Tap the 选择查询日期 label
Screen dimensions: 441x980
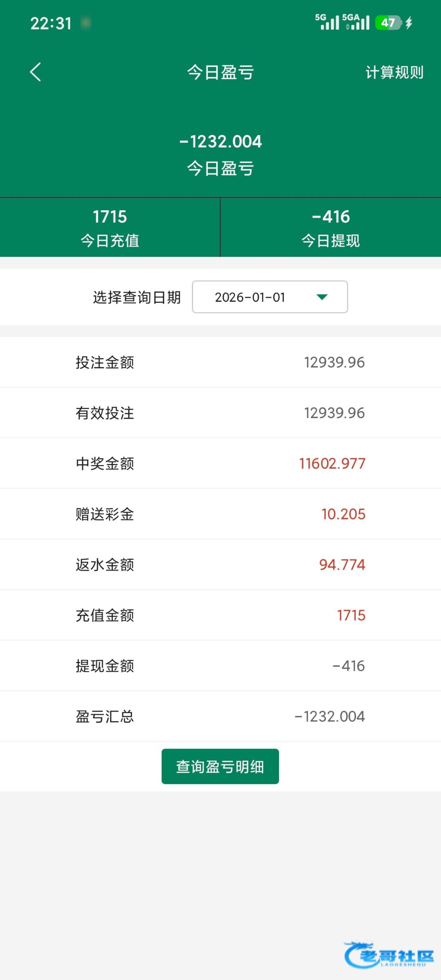coord(137,297)
